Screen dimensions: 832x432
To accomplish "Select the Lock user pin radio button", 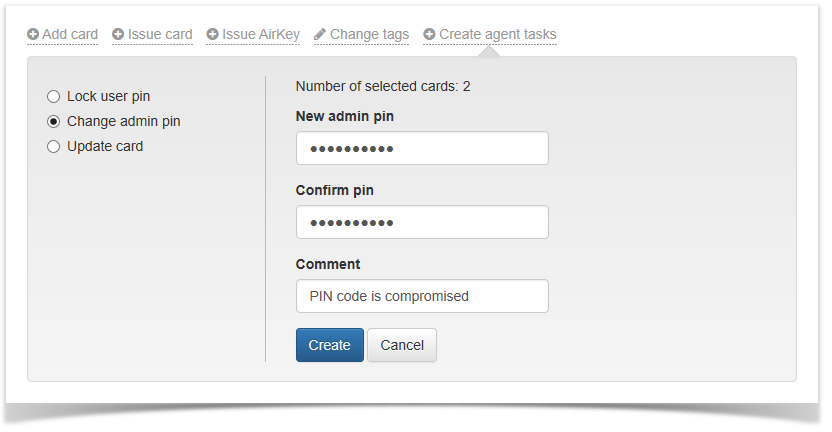I will click(x=54, y=97).
